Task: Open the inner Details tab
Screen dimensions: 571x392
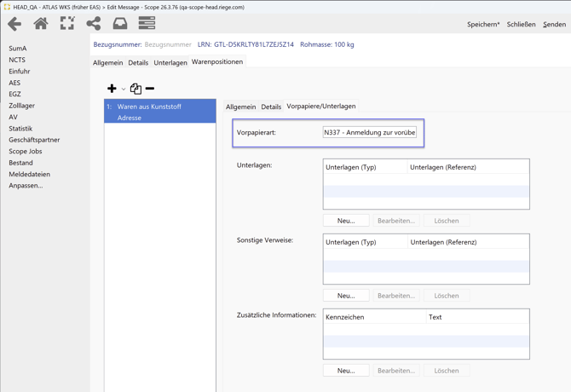Action: coord(271,107)
